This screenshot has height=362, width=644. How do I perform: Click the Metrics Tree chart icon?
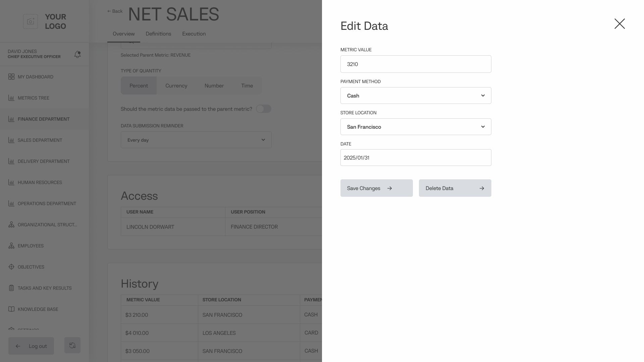coord(11,98)
